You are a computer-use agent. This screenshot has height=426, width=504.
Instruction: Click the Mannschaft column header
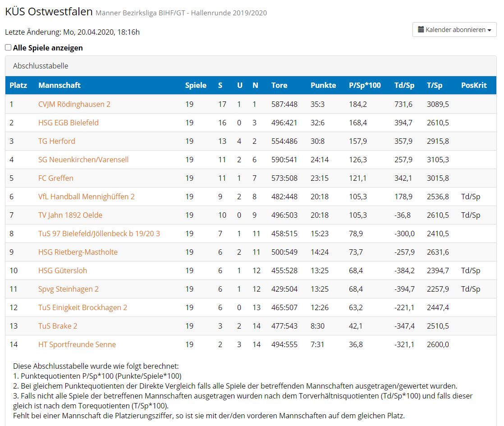[x=60, y=85]
